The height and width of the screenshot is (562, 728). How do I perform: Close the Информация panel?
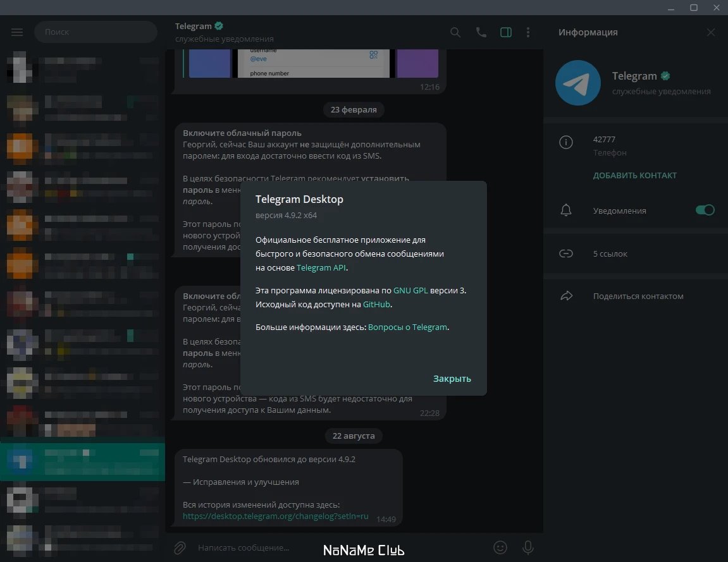[x=711, y=32]
